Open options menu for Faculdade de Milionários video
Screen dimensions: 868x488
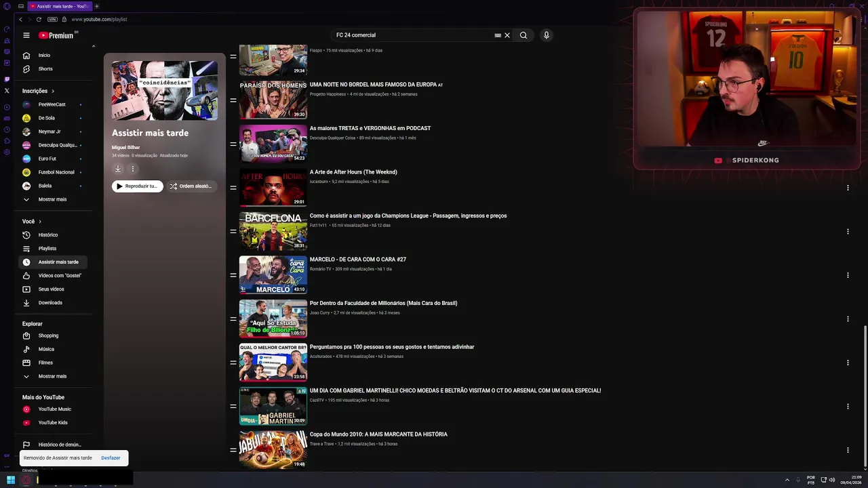click(x=848, y=319)
